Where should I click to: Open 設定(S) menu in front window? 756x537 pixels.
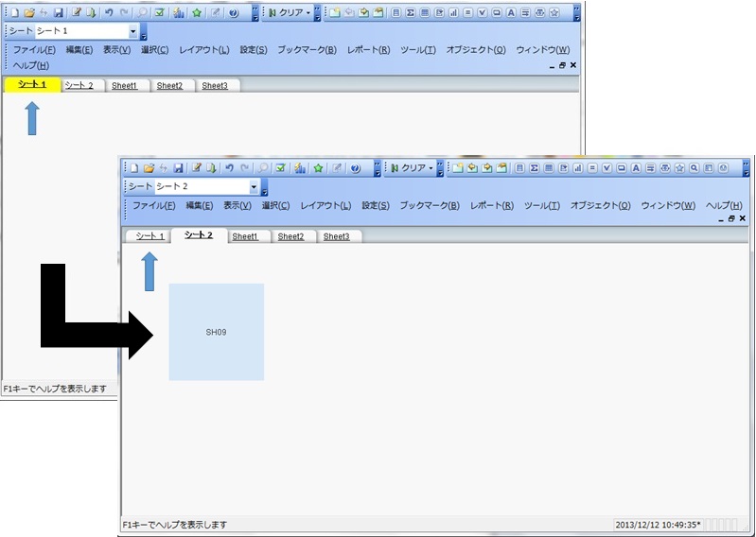pos(376,206)
